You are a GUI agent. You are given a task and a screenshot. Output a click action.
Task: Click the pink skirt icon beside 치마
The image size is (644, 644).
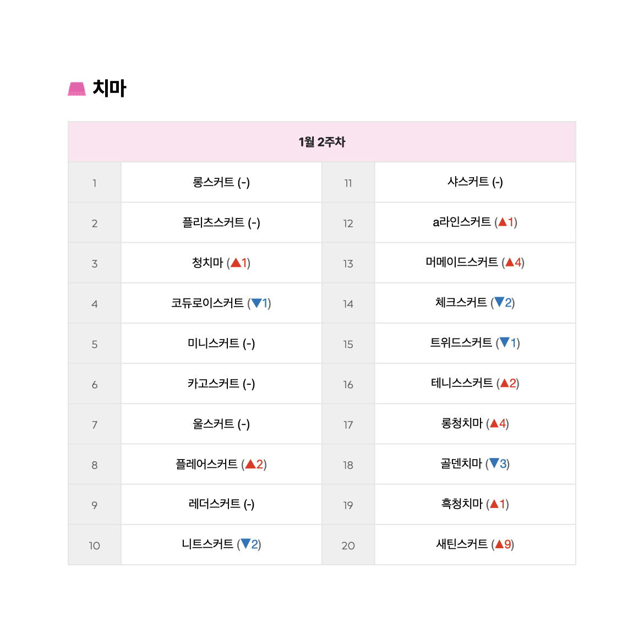pyautogui.click(x=77, y=89)
